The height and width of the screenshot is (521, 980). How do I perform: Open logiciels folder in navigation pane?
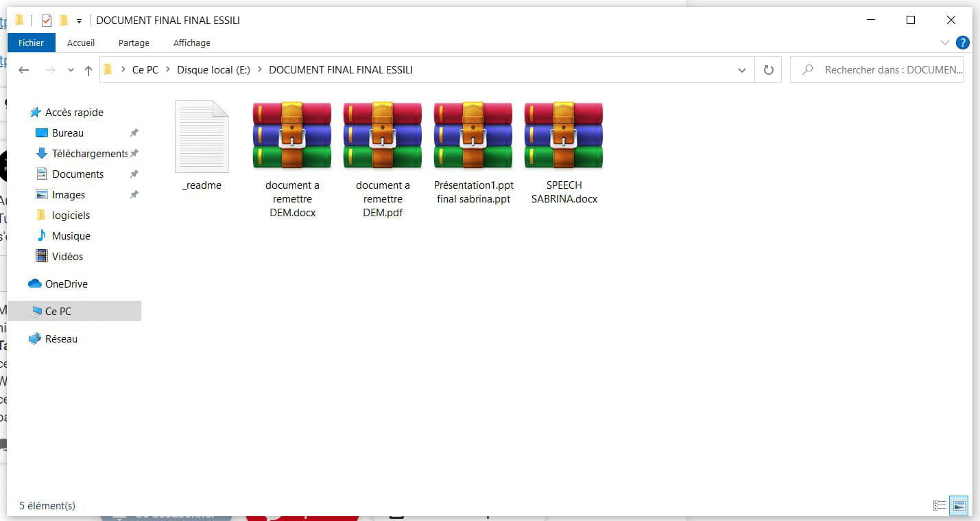[x=62, y=216]
